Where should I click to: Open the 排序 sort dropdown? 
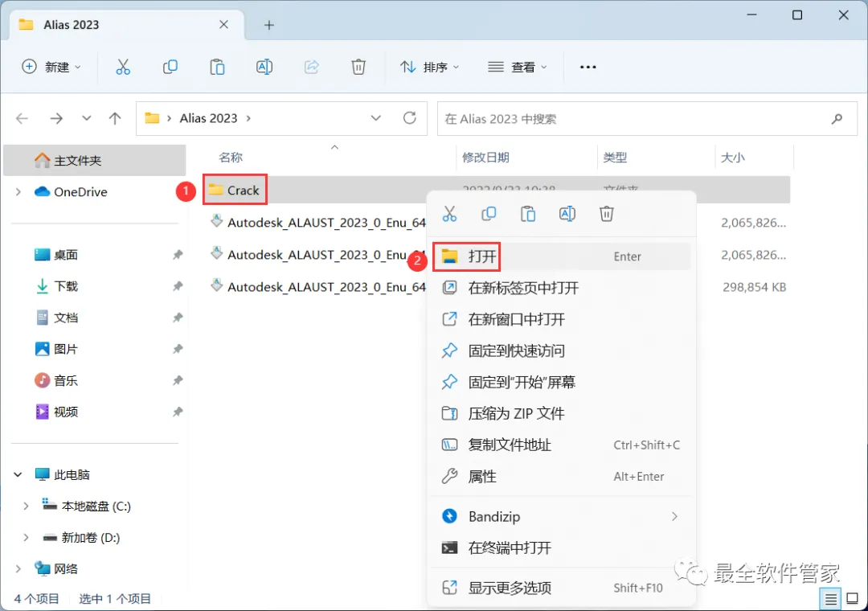point(430,67)
